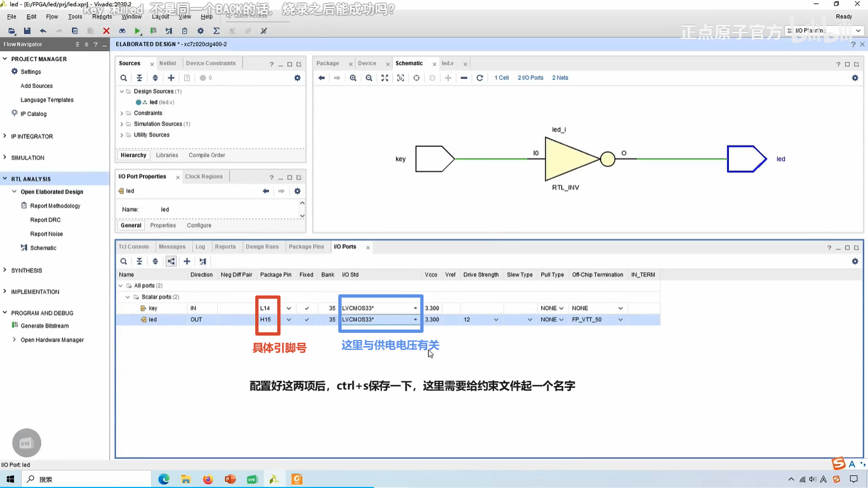Expand the Constraints folder in Sources
Screen dimensions: 868x488
[122, 113]
